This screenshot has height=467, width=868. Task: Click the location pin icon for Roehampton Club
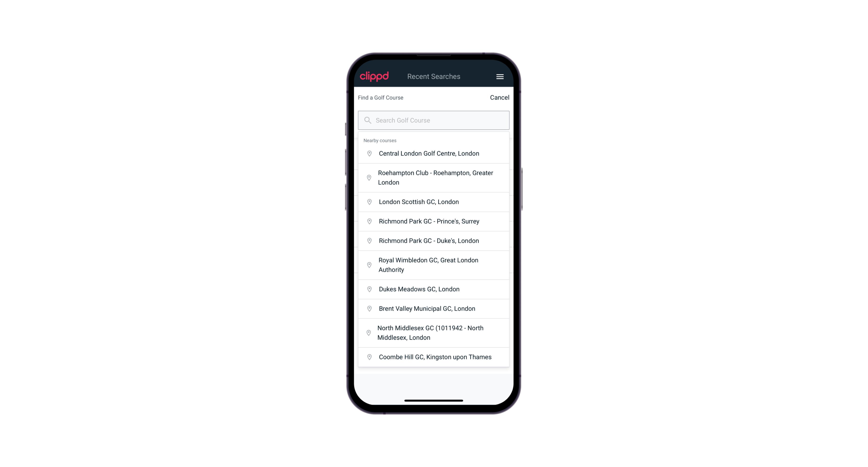click(368, 178)
